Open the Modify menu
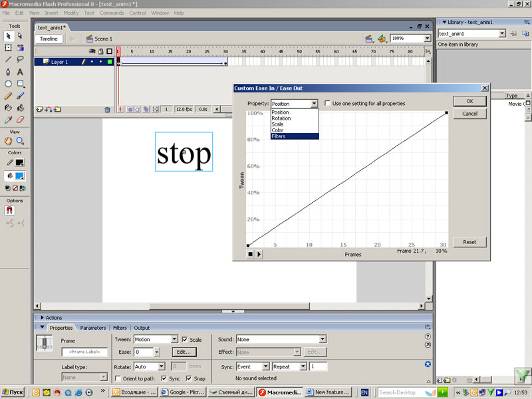This screenshot has width=532, height=399. click(70, 13)
